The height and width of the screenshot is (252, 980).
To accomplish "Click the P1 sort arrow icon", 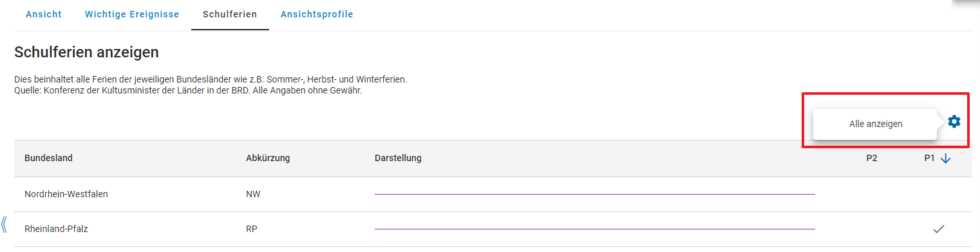I will tap(945, 159).
